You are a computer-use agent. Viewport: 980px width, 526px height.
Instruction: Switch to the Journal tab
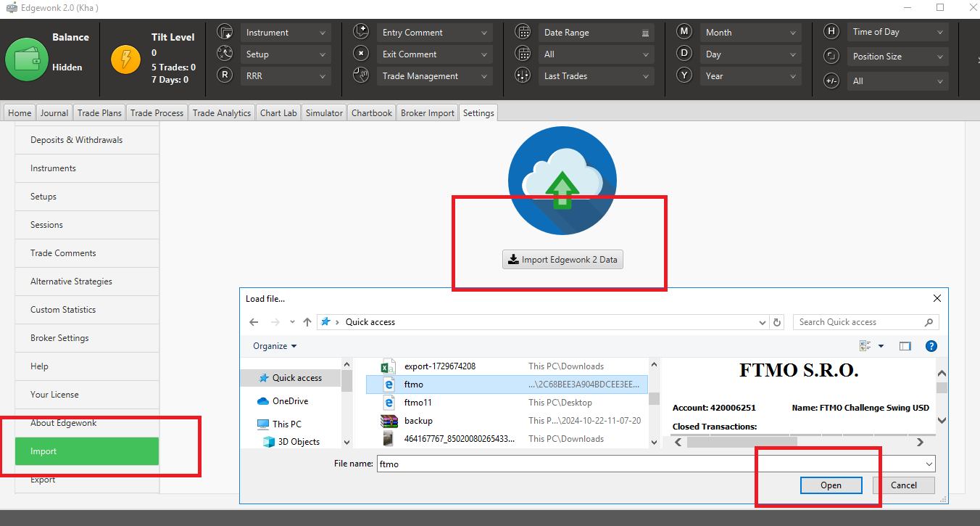[54, 112]
